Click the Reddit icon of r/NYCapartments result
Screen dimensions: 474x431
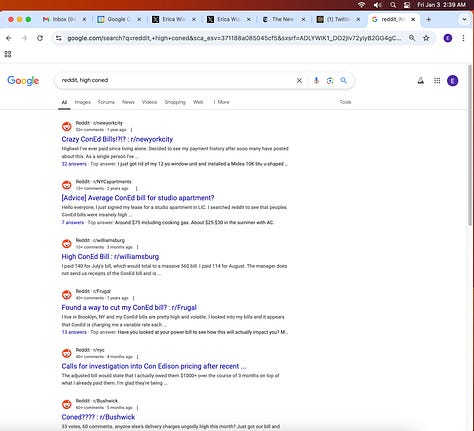(x=67, y=185)
